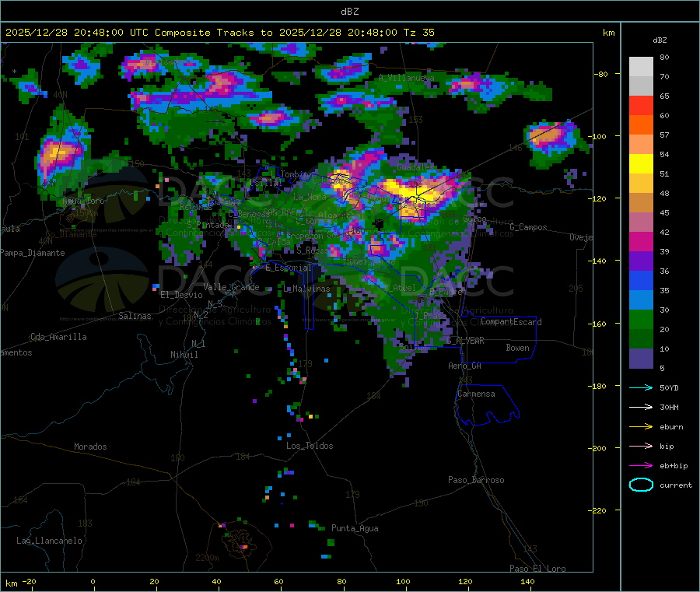
Task: Click the 0 km tick on bottom axis
Action: tap(93, 581)
